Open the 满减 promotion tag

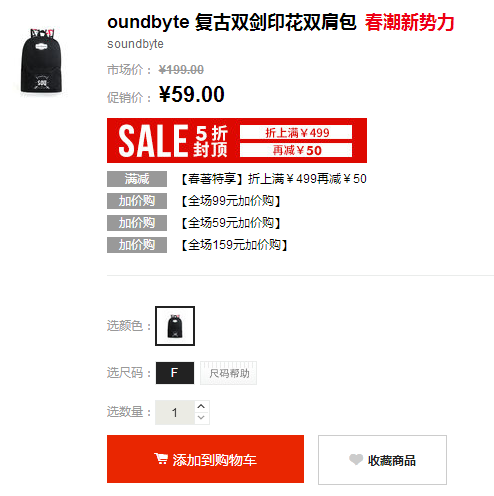[x=137, y=179]
